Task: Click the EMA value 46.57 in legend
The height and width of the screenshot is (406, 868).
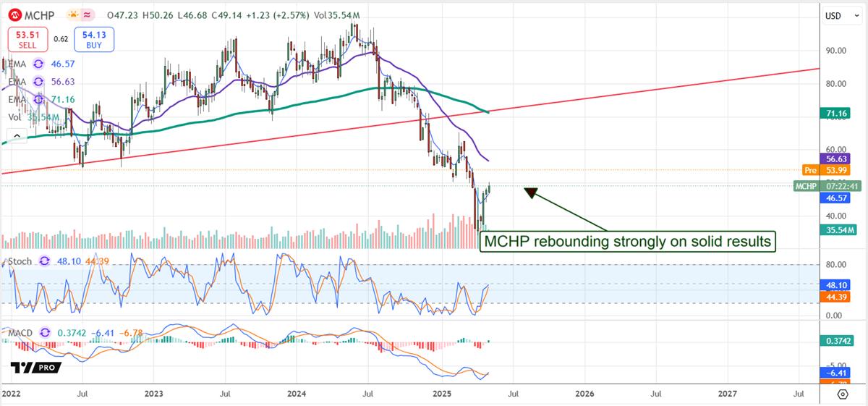Action: tap(63, 64)
